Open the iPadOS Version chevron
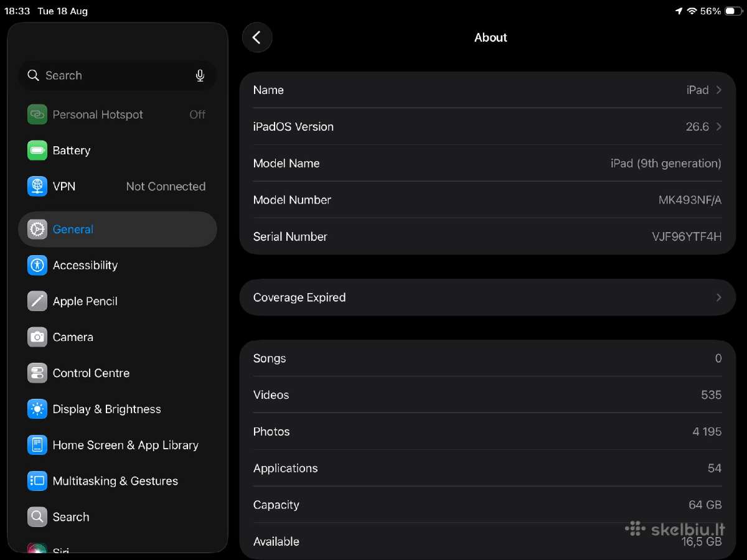Image resolution: width=747 pixels, height=560 pixels. (x=719, y=127)
